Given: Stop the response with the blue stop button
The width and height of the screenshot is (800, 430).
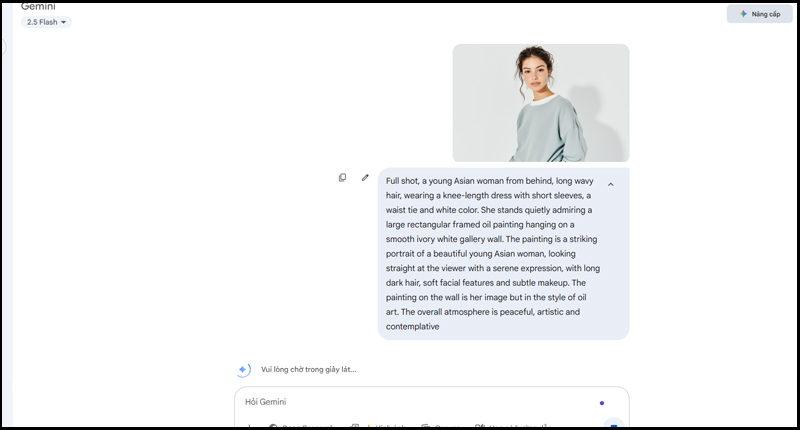Looking at the screenshot, I should 613,424.
